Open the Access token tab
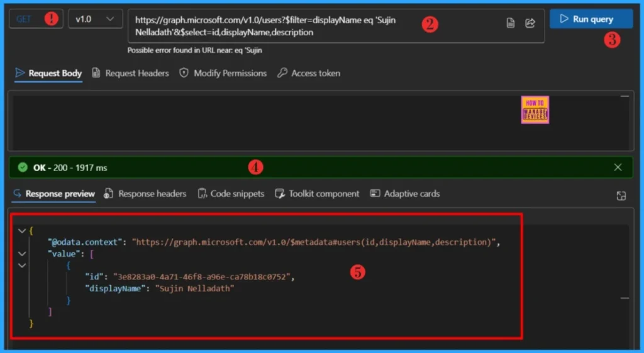This screenshot has width=644, height=353. point(309,73)
